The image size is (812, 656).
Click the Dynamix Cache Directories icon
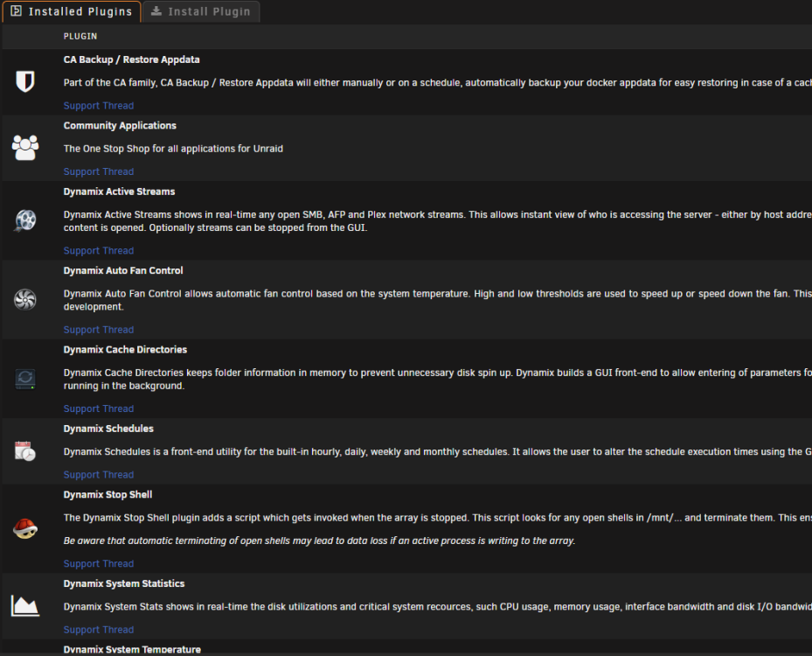click(x=24, y=379)
